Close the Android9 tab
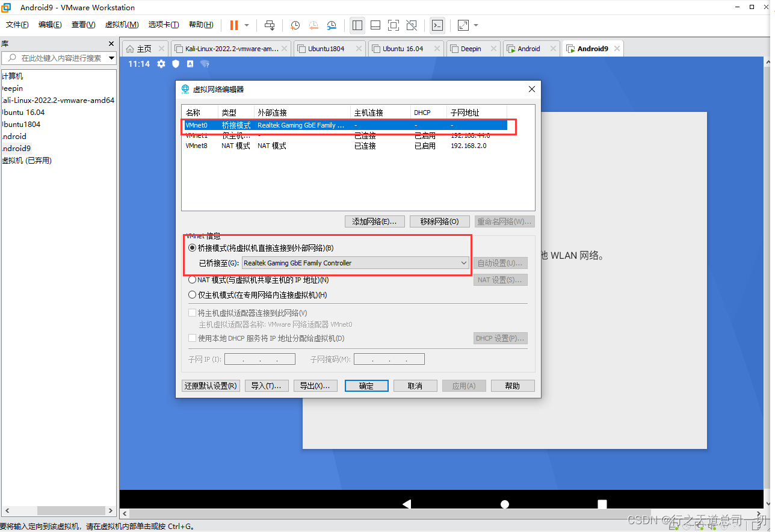 (x=616, y=49)
